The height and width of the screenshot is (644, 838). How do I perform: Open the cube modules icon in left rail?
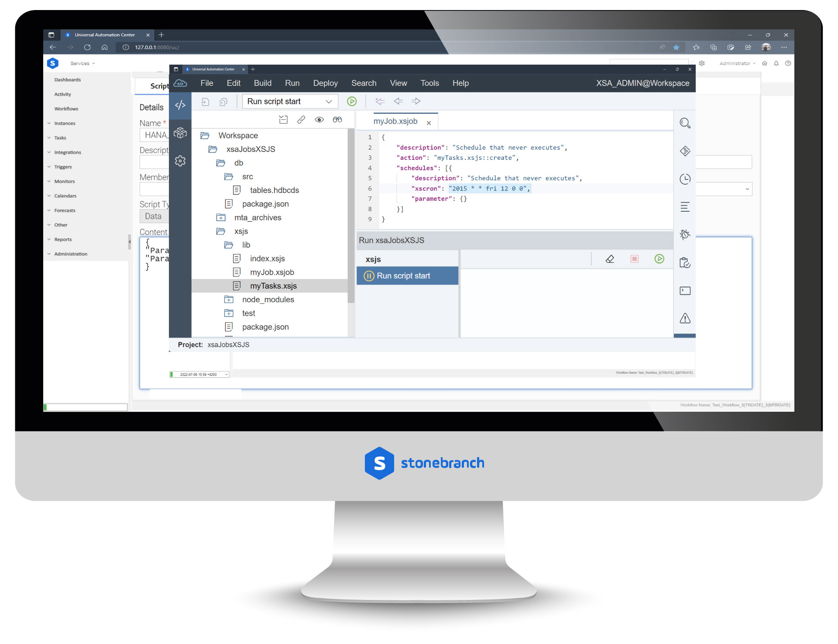[180, 133]
